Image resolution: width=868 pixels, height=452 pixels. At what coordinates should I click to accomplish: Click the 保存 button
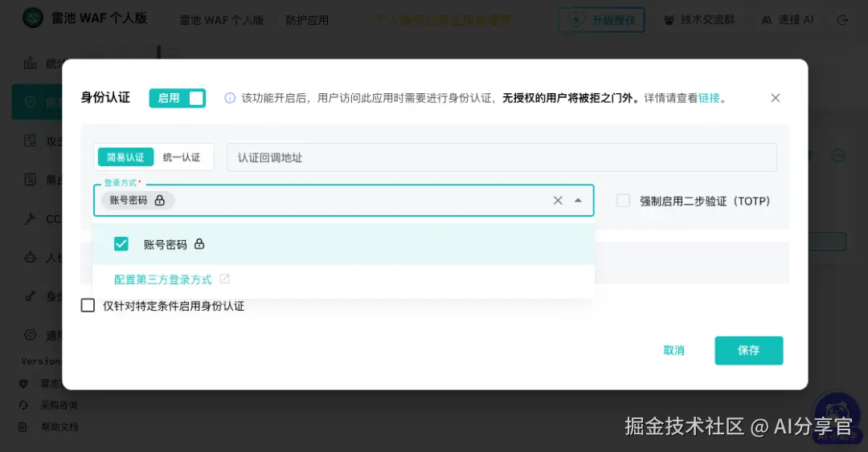pos(748,350)
